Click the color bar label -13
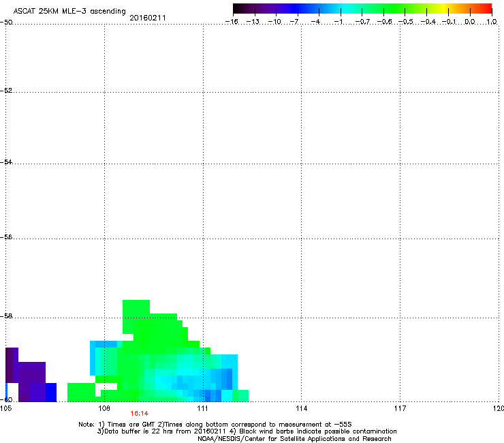The width and height of the screenshot is (504, 443). pos(253,22)
